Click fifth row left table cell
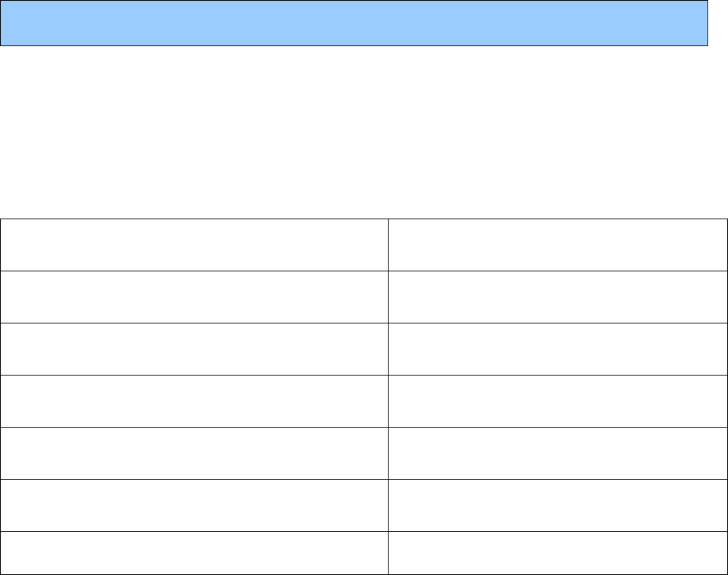 coord(194,453)
